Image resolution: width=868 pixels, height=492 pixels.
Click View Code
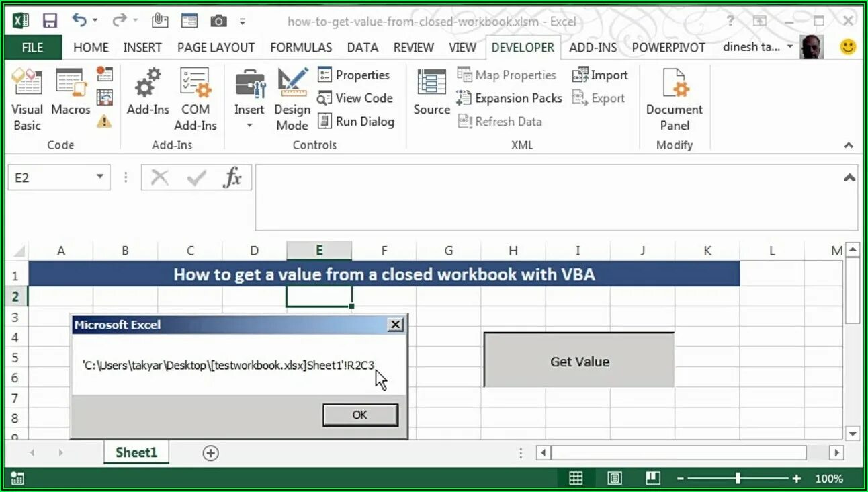(355, 98)
